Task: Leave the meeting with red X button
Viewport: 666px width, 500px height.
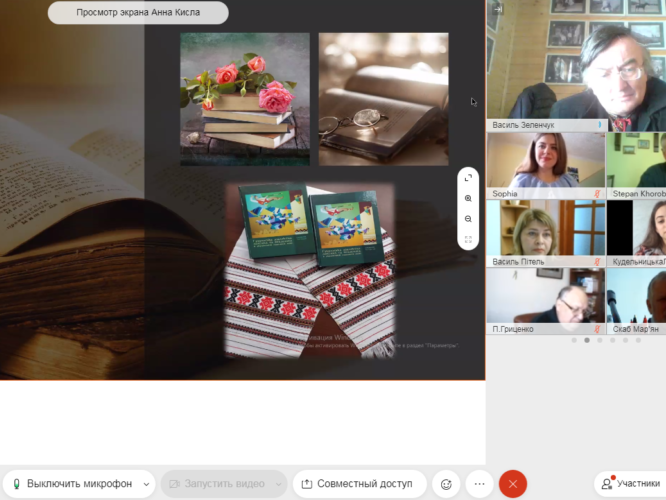Action: pos(513,484)
